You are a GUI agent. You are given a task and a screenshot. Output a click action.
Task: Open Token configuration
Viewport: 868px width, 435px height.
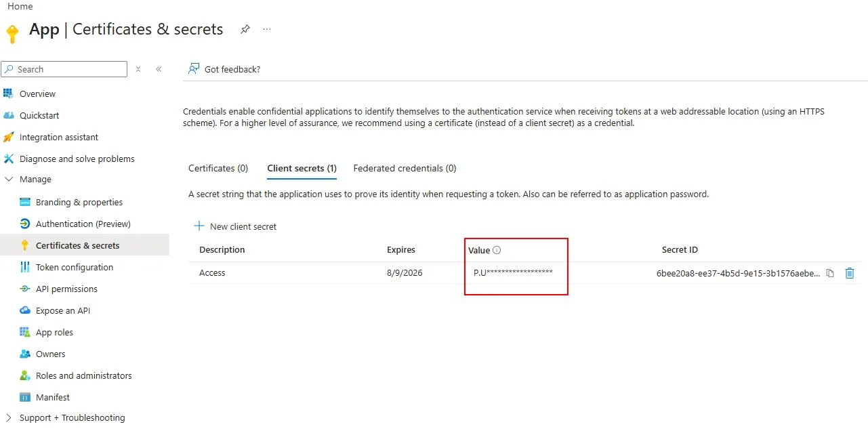pyautogui.click(x=75, y=267)
